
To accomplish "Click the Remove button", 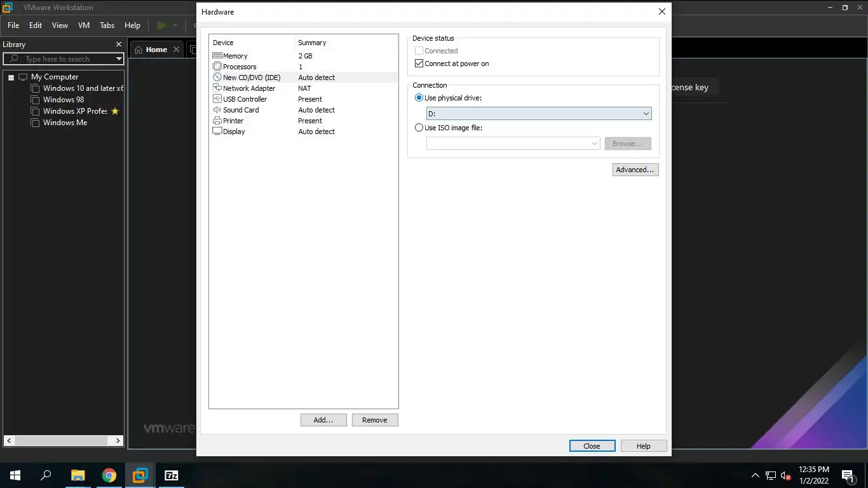I will click(375, 420).
